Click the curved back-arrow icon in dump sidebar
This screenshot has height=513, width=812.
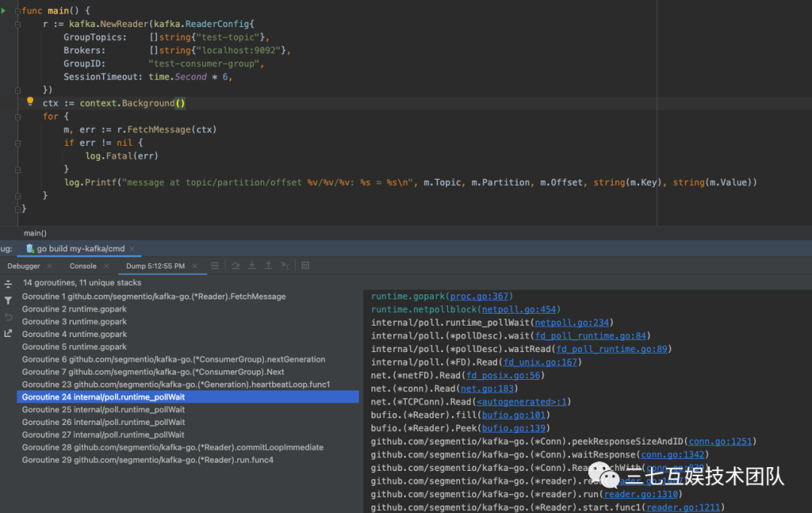[x=8, y=317]
